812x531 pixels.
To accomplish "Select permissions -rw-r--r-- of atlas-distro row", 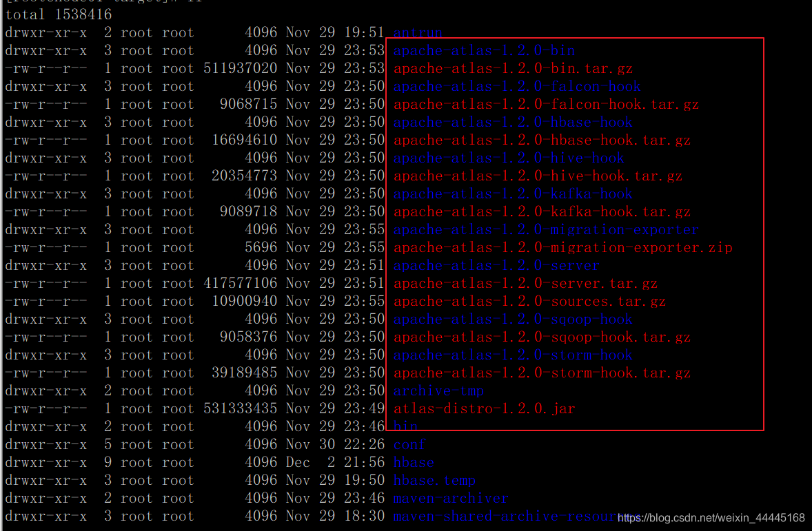I will point(46,409).
